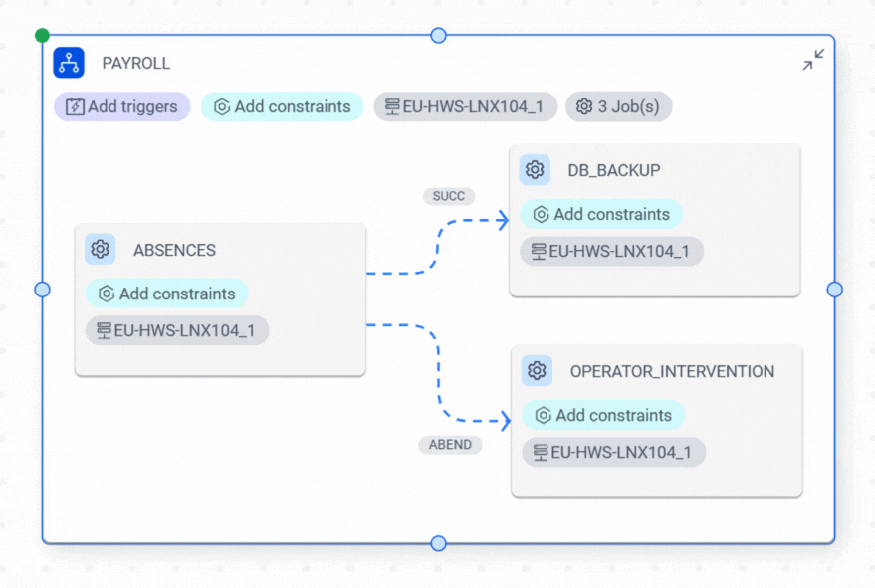Click the ABSENCES job gear icon
The height and width of the screenshot is (588, 875).
point(100,249)
